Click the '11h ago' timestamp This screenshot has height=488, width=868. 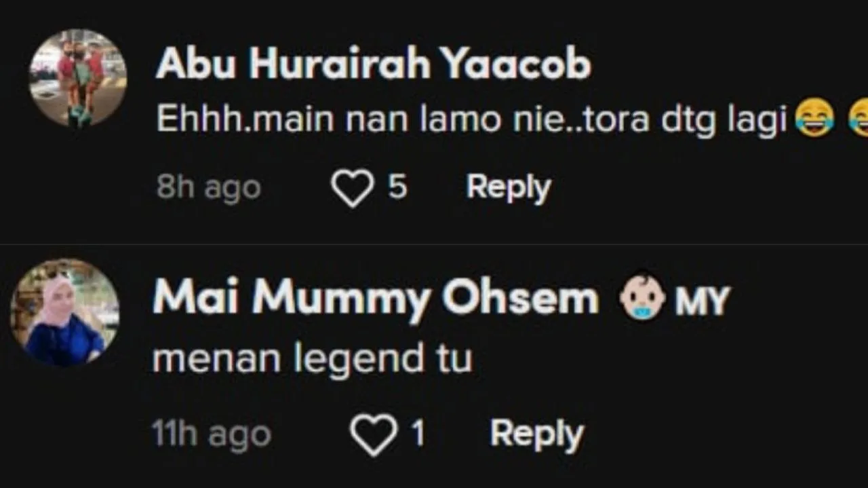tap(211, 434)
